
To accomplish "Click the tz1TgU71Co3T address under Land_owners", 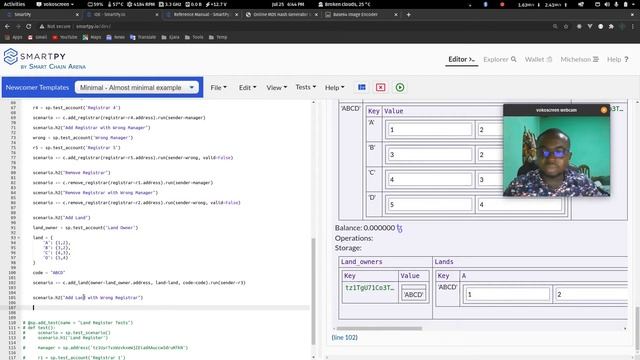I will [x=370, y=288].
